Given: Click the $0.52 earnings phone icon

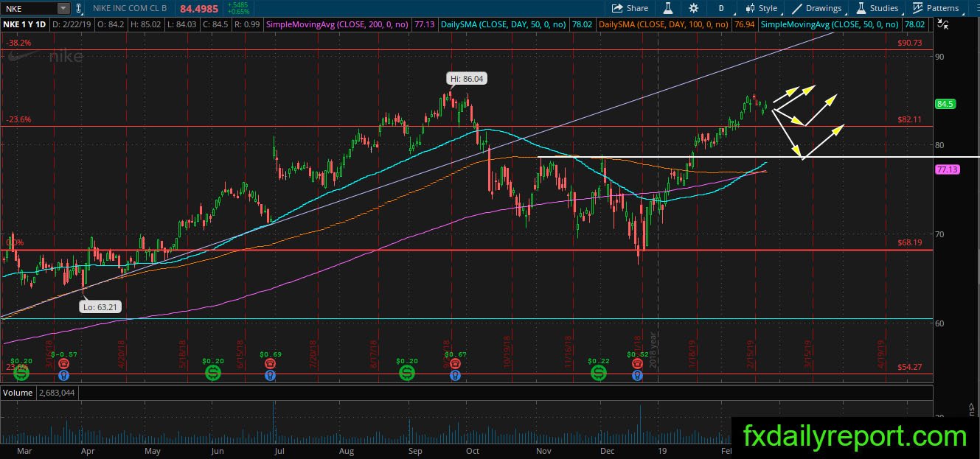Looking at the screenshot, I should [x=637, y=363].
